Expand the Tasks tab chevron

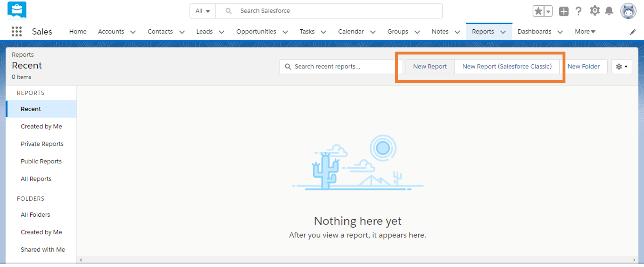click(x=324, y=32)
